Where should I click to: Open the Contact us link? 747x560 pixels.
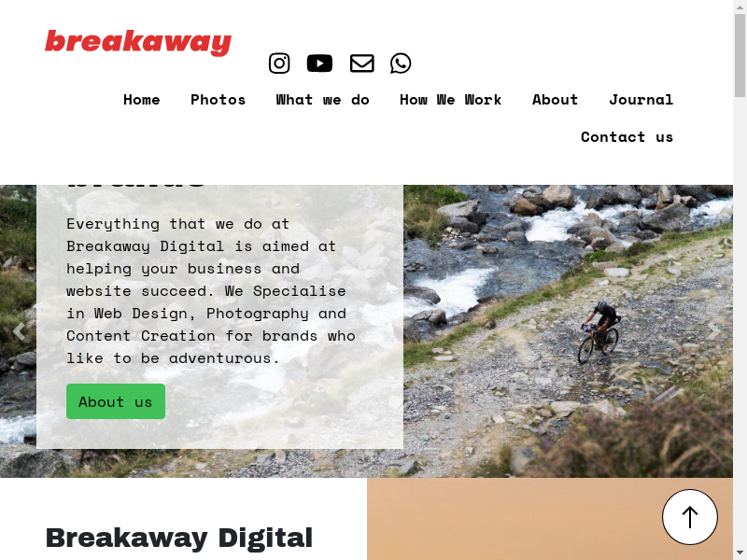(x=627, y=137)
